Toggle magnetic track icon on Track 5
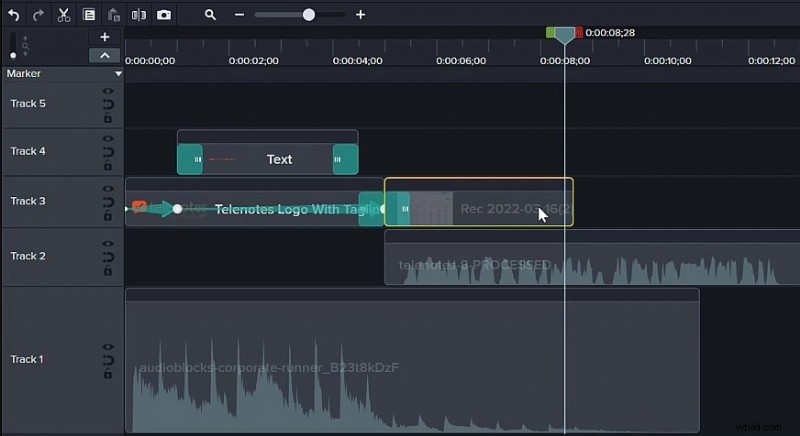The image size is (800, 436). [108, 105]
